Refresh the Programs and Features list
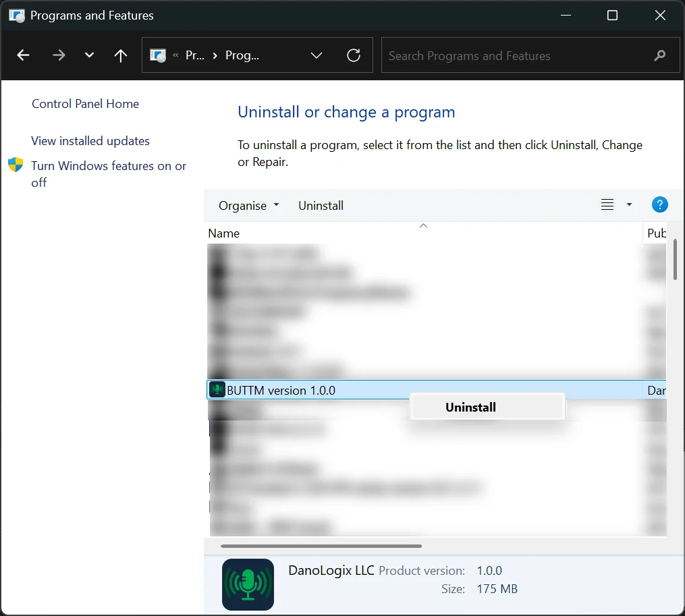 click(x=354, y=55)
